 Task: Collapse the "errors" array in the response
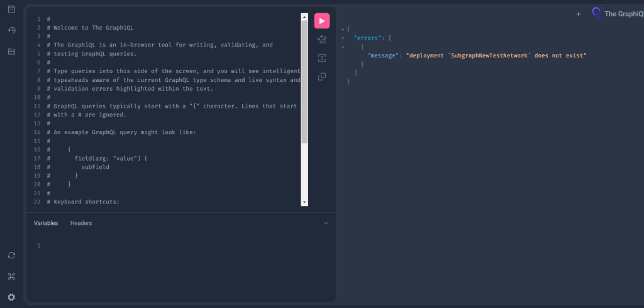[x=343, y=38]
